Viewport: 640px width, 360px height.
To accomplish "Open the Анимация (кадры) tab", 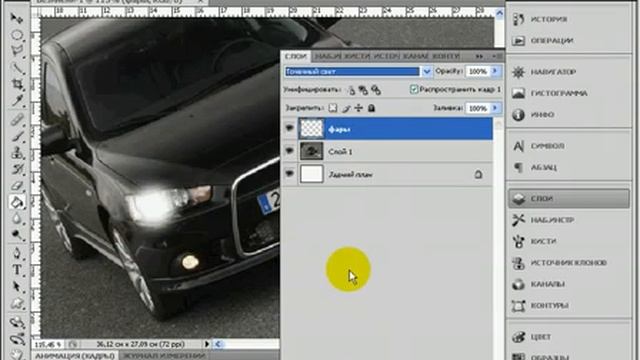I will (75, 356).
